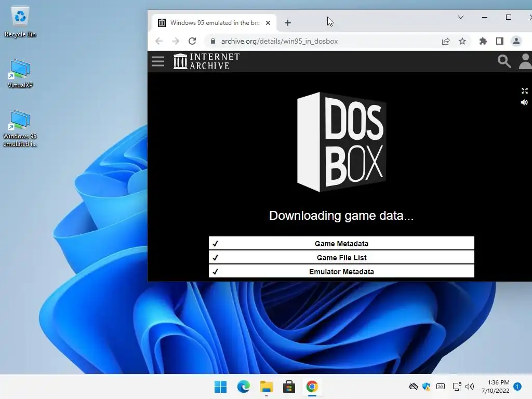The height and width of the screenshot is (399, 532).
Task: Open the Chrome extensions puzzle icon
Action: click(483, 41)
